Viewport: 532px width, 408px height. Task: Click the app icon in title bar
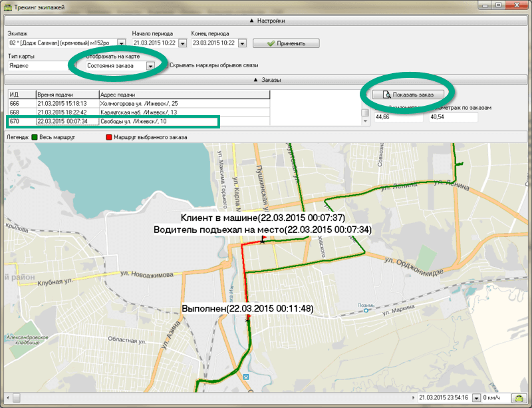(x=8, y=7)
